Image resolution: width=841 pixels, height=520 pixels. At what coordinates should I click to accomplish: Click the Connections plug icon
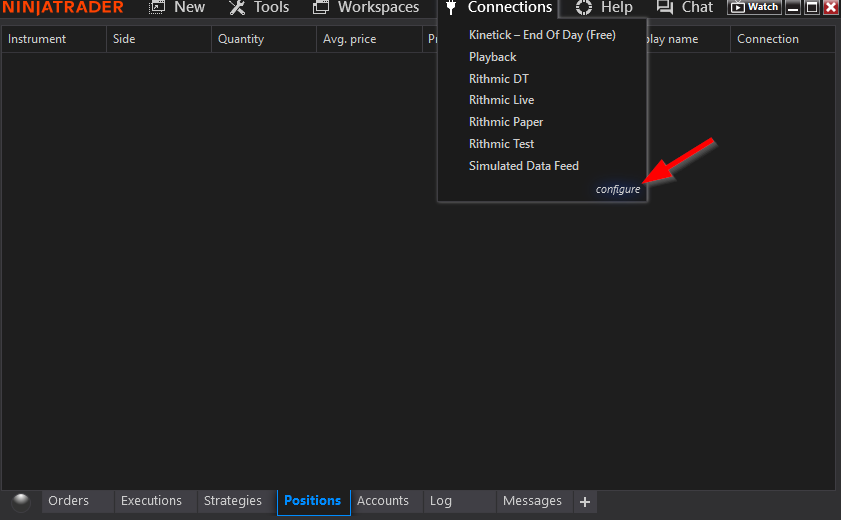[x=451, y=7]
